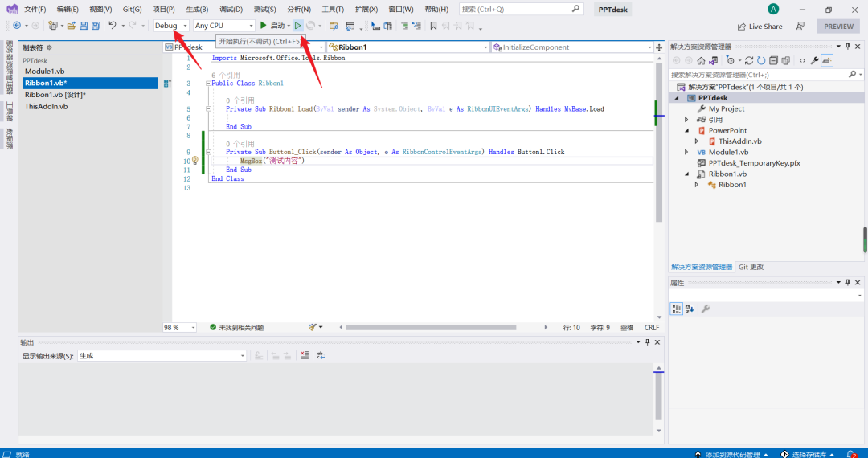Switch to the Git 更改 tab
This screenshot has width=868, height=458.
pos(751,267)
